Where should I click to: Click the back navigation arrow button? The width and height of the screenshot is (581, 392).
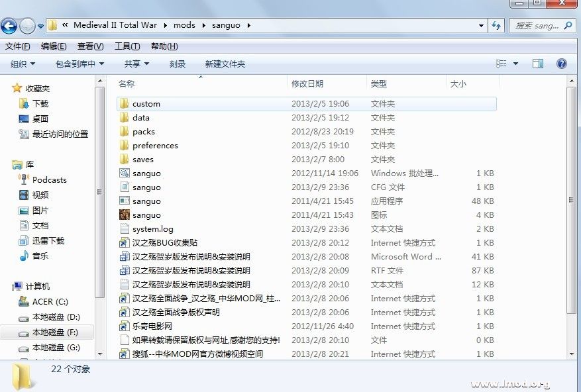coord(9,26)
